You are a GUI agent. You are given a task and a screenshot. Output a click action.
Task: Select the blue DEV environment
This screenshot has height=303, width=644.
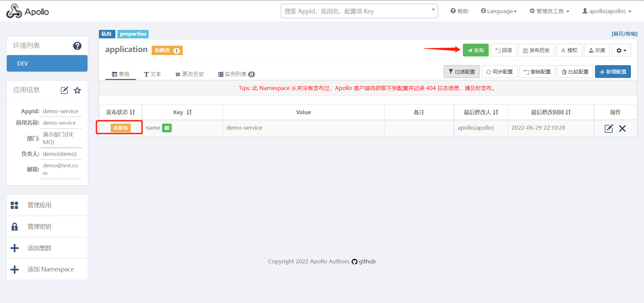(x=47, y=63)
